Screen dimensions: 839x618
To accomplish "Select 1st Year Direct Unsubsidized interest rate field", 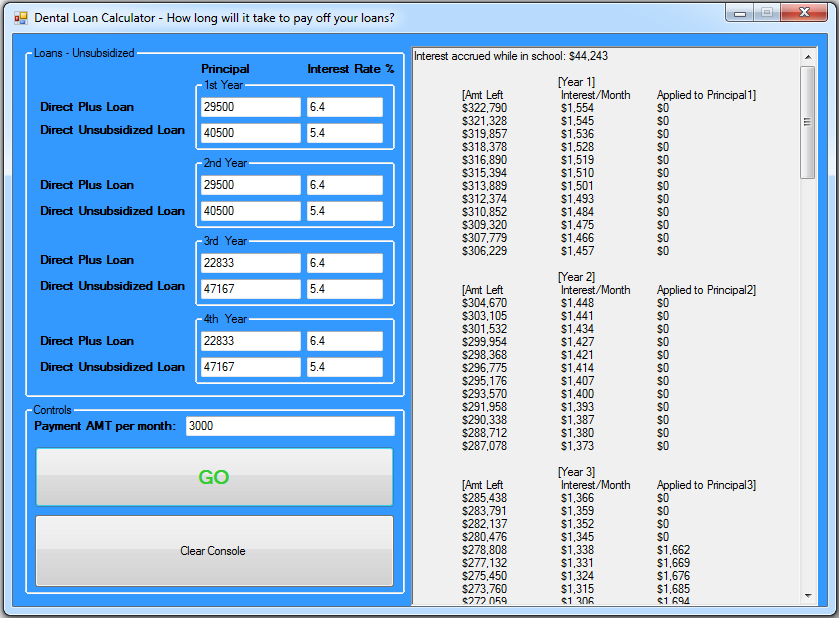I will click(344, 133).
